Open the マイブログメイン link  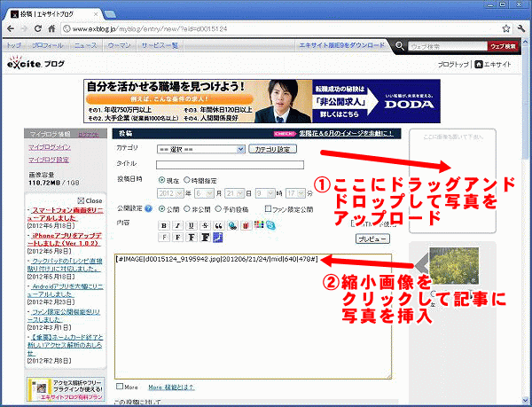50,147
